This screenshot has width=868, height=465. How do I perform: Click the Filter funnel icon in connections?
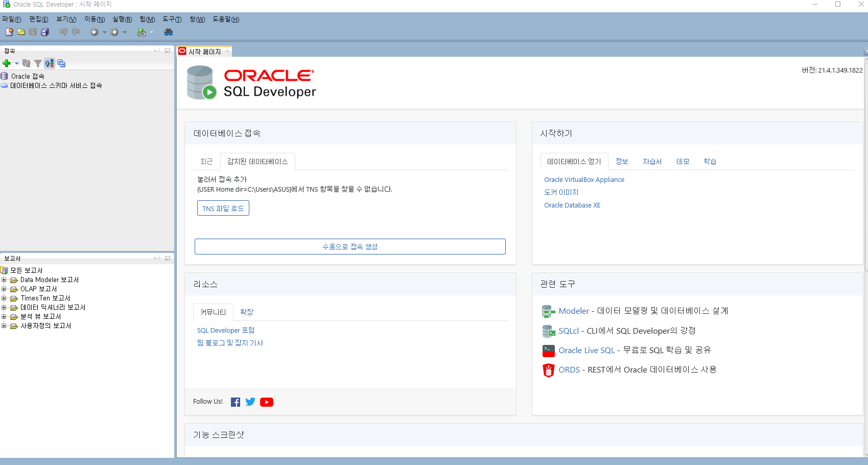[38, 63]
